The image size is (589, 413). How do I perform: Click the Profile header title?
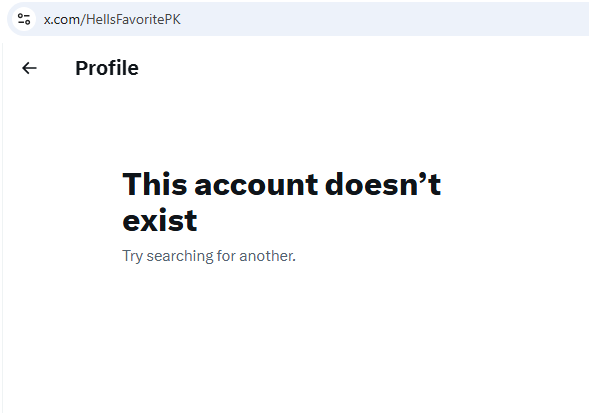click(x=107, y=68)
